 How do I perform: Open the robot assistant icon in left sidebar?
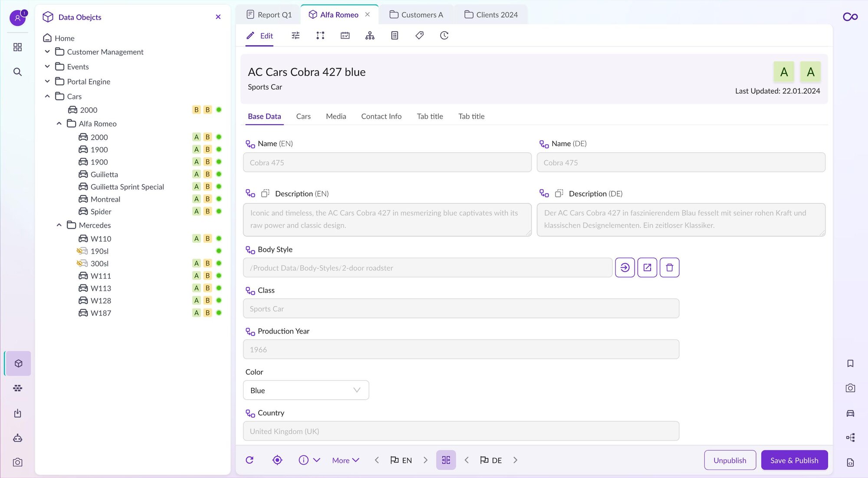point(17,438)
